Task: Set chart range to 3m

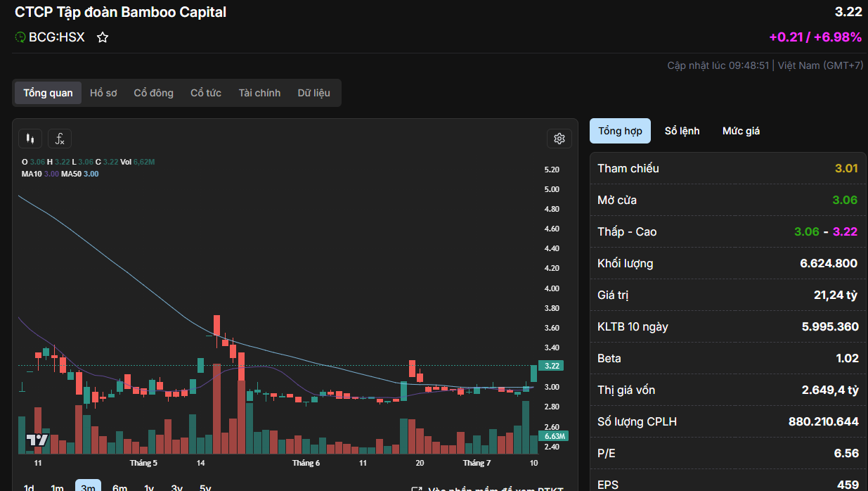Action: point(88,487)
